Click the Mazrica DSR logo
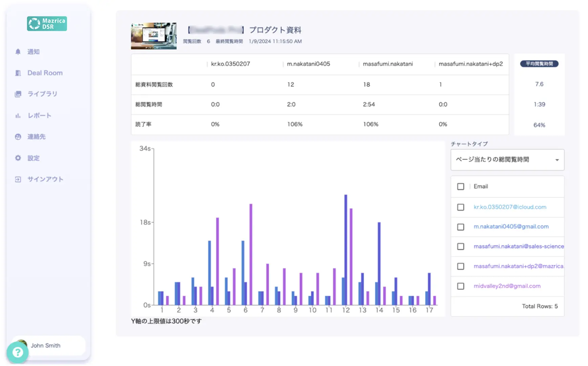This screenshot has height=366, width=588. (47, 24)
